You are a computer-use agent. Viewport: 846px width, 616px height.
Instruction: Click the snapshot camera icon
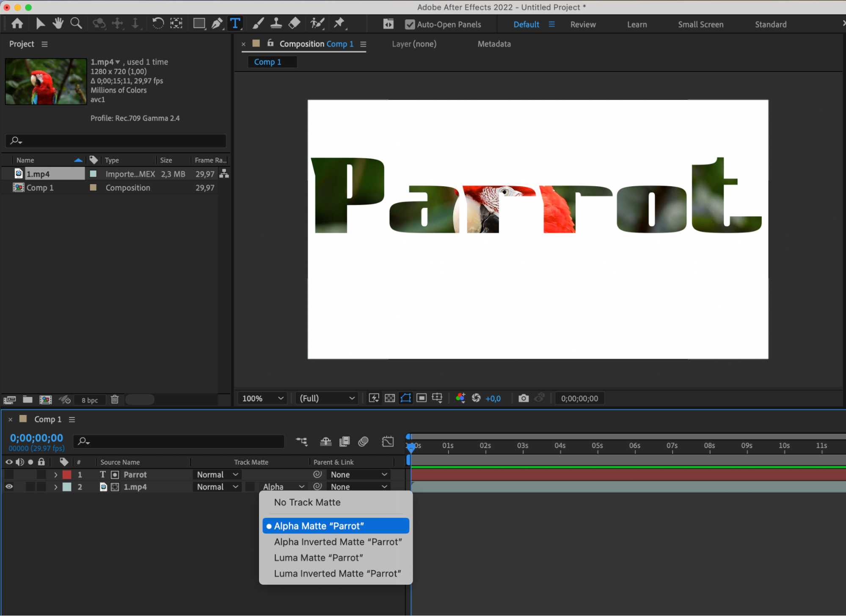click(524, 398)
